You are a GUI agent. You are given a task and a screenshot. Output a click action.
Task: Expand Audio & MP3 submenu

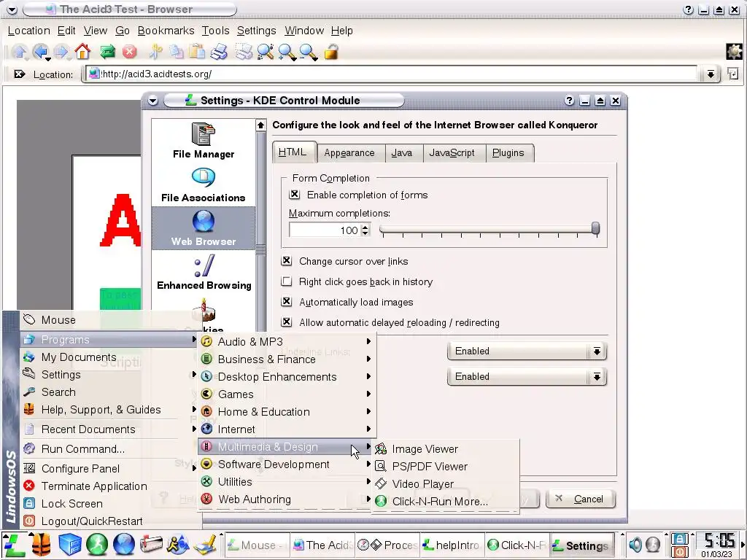(286, 341)
